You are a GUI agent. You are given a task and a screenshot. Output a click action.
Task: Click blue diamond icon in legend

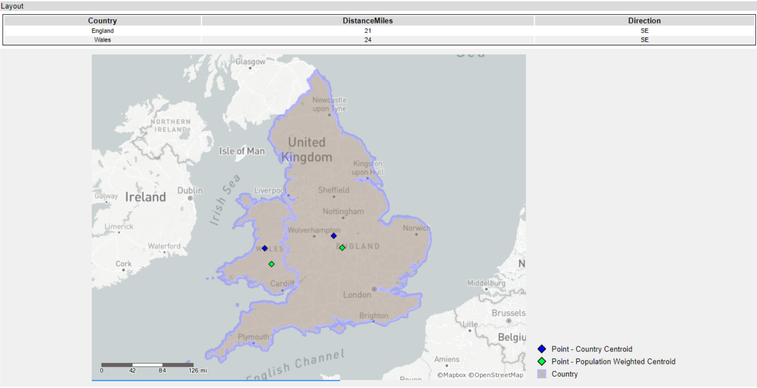pos(542,349)
